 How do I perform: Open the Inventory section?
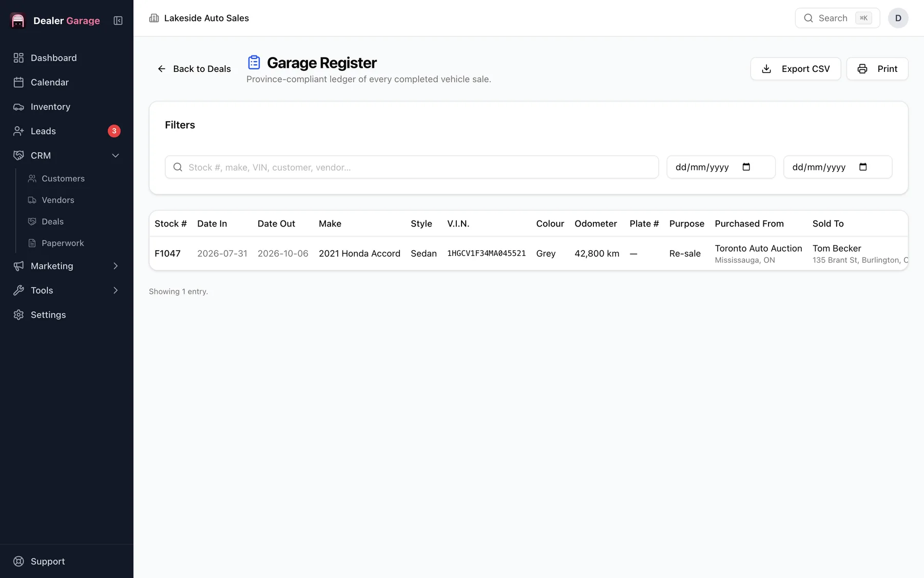(x=67, y=107)
